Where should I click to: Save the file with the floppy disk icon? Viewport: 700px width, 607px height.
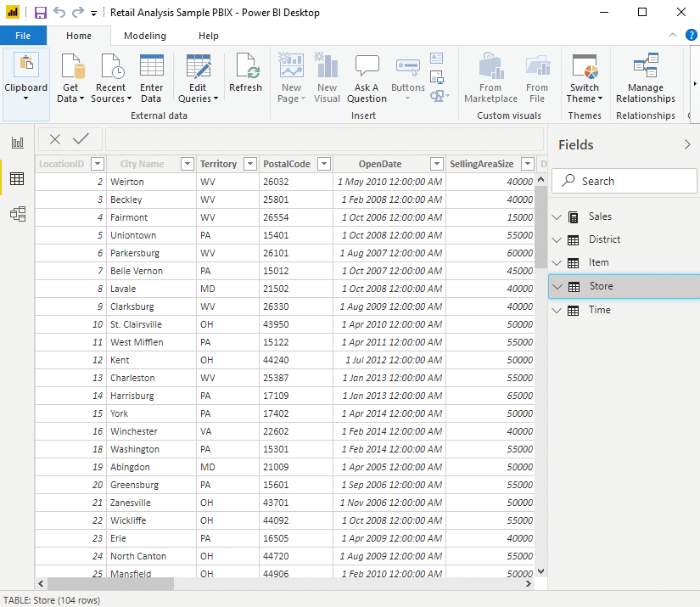coord(41,13)
